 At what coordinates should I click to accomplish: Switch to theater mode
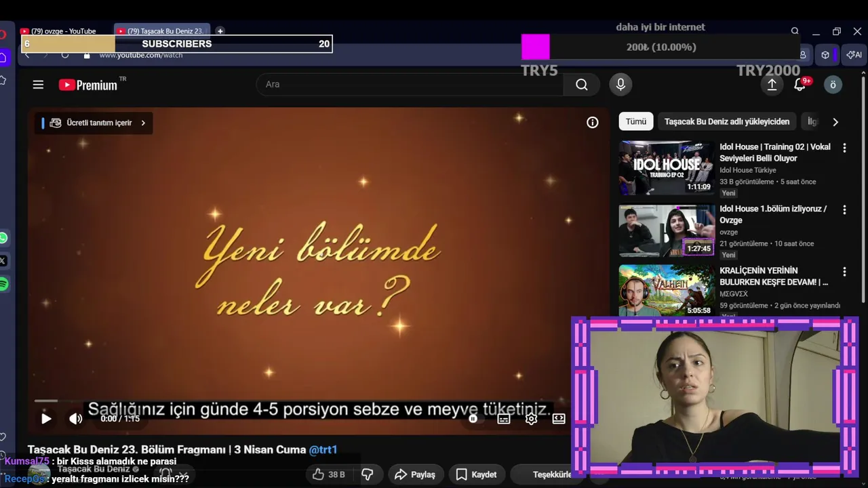(559, 418)
